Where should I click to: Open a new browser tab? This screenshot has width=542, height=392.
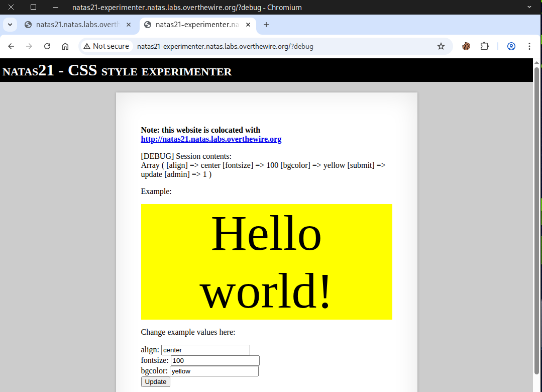266,25
